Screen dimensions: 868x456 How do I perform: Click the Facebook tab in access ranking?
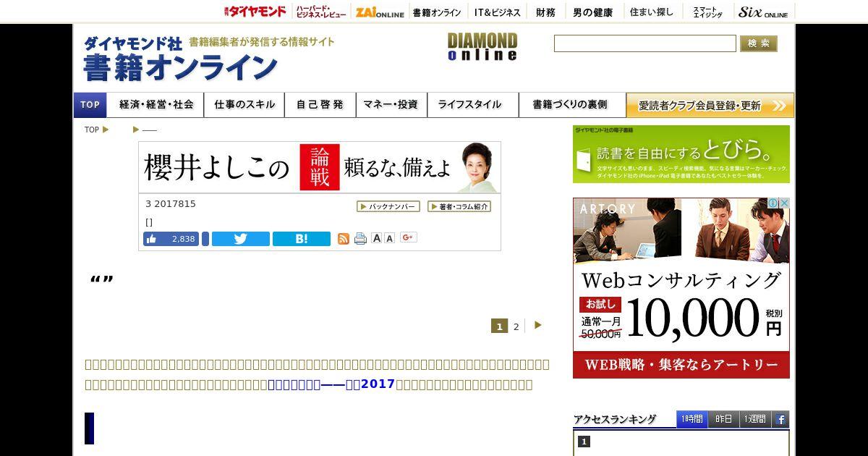(x=780, y=419)
